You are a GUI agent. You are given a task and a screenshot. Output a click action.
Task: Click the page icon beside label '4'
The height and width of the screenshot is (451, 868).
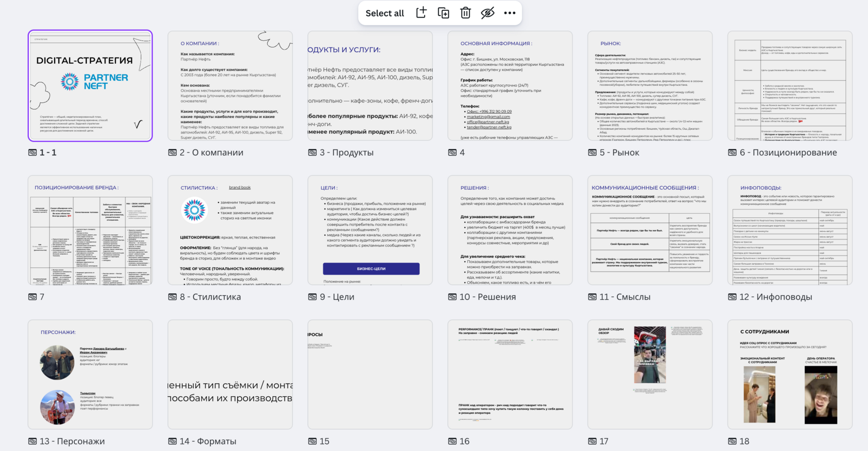pyautogui.click(x=452, y=153)
